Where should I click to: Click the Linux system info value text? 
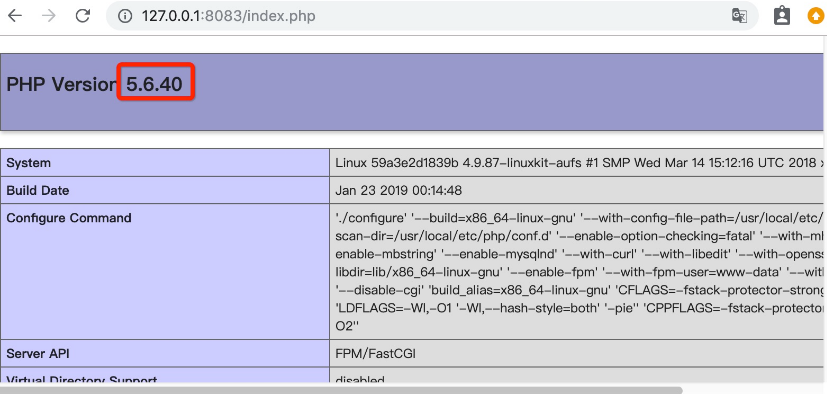[580, 163]
